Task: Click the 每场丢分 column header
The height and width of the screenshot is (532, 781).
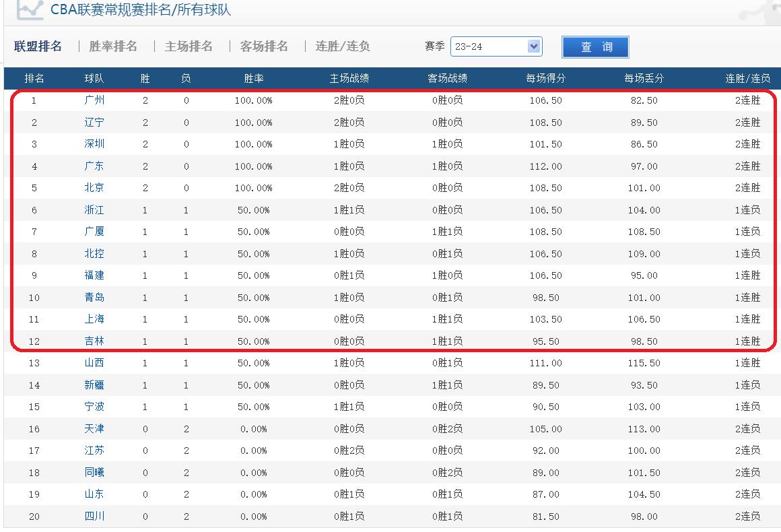Action: (644, 78)
